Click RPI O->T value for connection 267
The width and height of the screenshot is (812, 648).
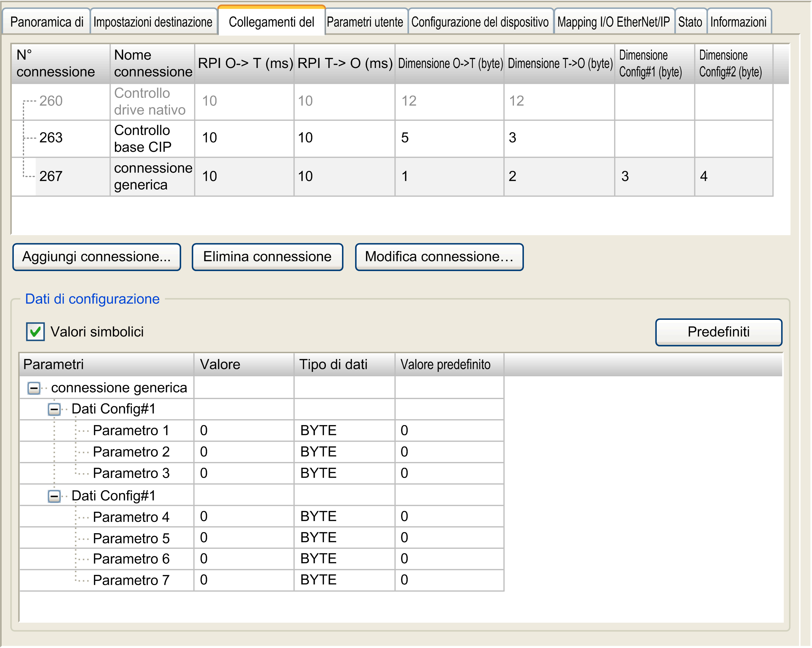pos(244,176)
